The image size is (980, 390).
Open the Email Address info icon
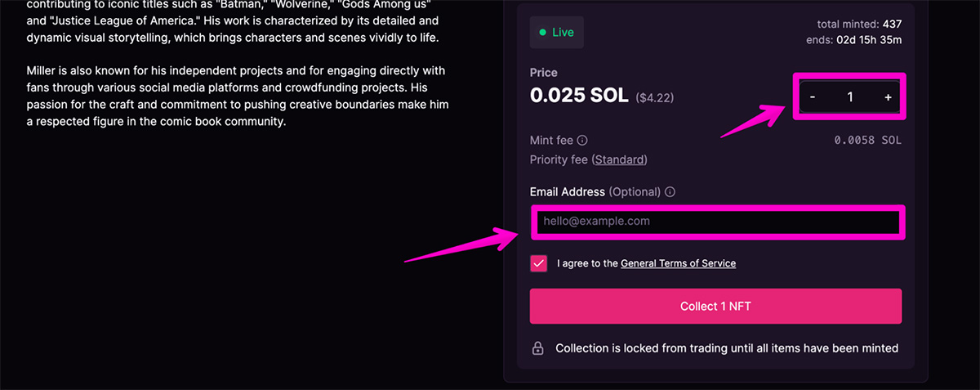coord(670,192)
